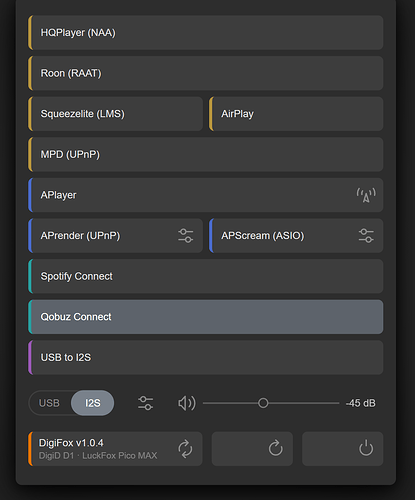Image resolution: width=415 pixels, height=500 pixels.
Task: Click the APlayer broadcast antenna icon
Action: click(366, 195)
